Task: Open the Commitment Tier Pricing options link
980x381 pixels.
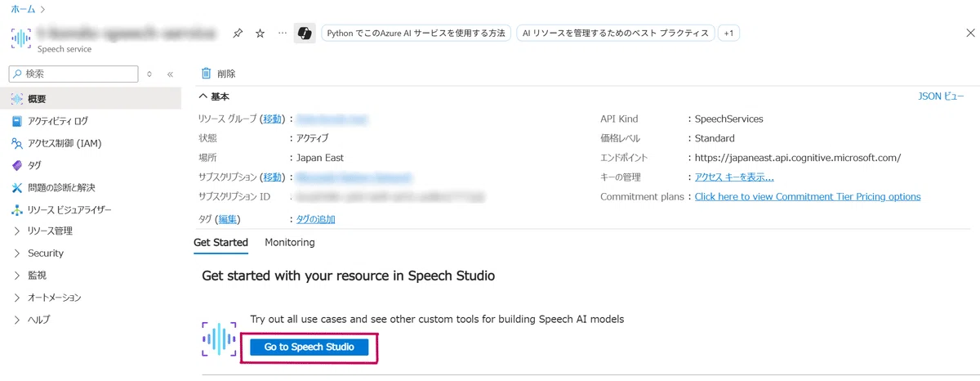Action: (x=808, y=197)
